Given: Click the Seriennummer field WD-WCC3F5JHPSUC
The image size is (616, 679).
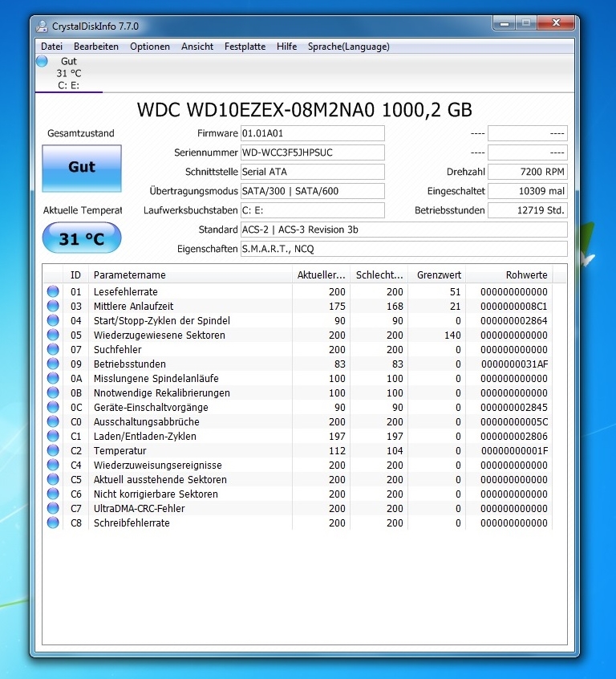Looking at the screenshot, I should (313, 152).
